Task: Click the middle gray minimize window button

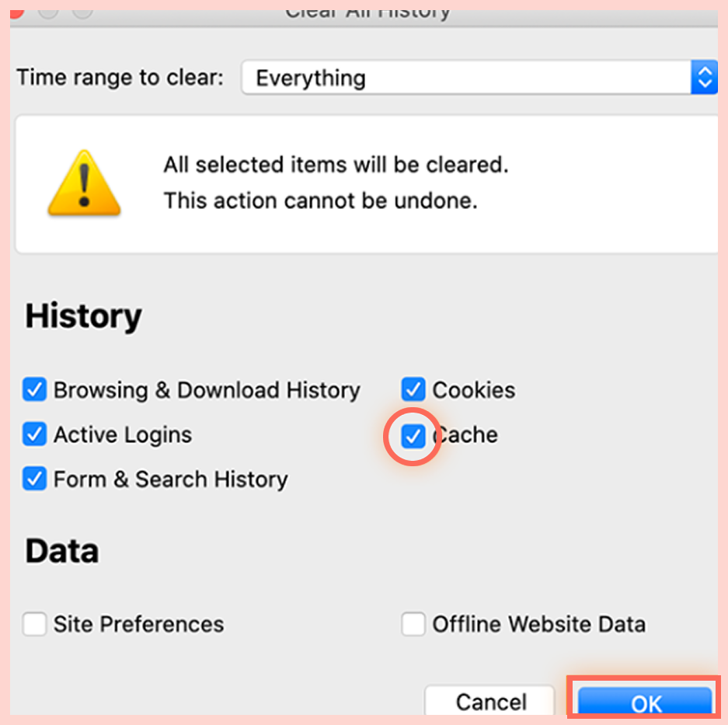Action: (48, 12)
